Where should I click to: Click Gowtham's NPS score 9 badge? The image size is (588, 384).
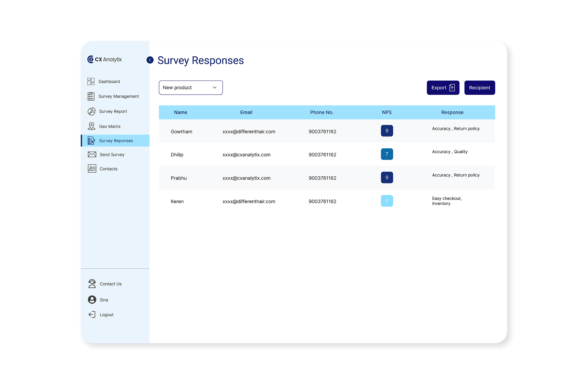pyautogui.click(x=387, y=131)
